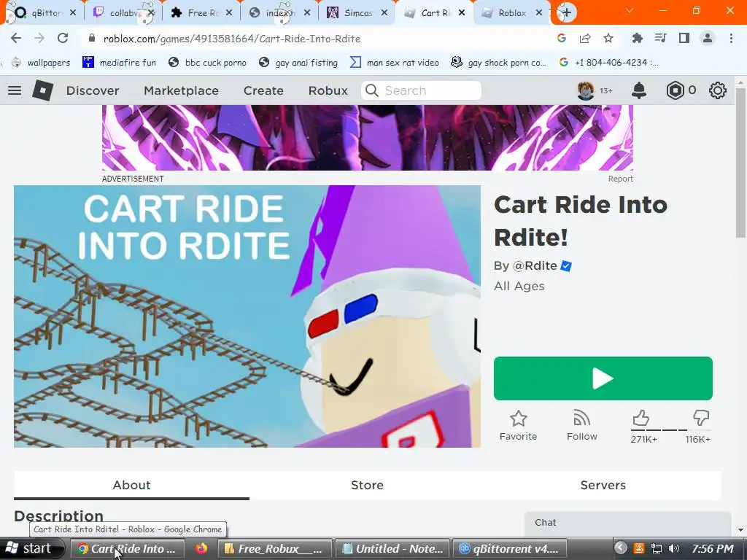Image resolution: width=747 pixels, height=560 pixels.
Task: Click the address bar URL
Action: 231,39
